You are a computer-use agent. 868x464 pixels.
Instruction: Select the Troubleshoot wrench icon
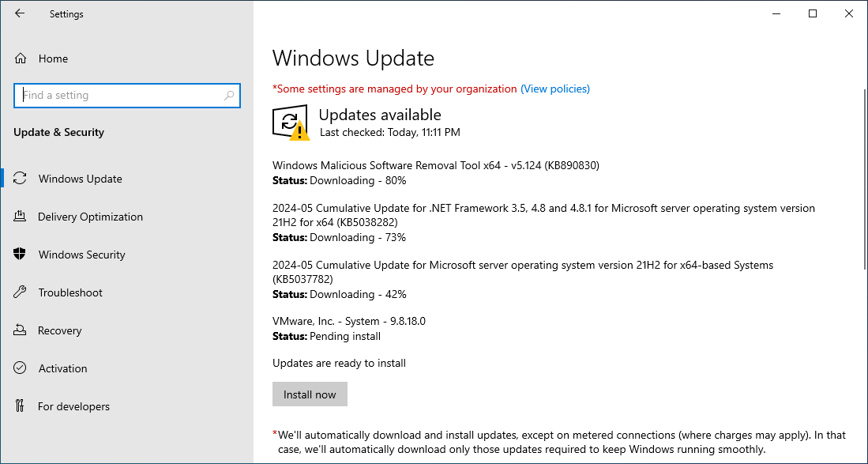click(x=21, y=292)
